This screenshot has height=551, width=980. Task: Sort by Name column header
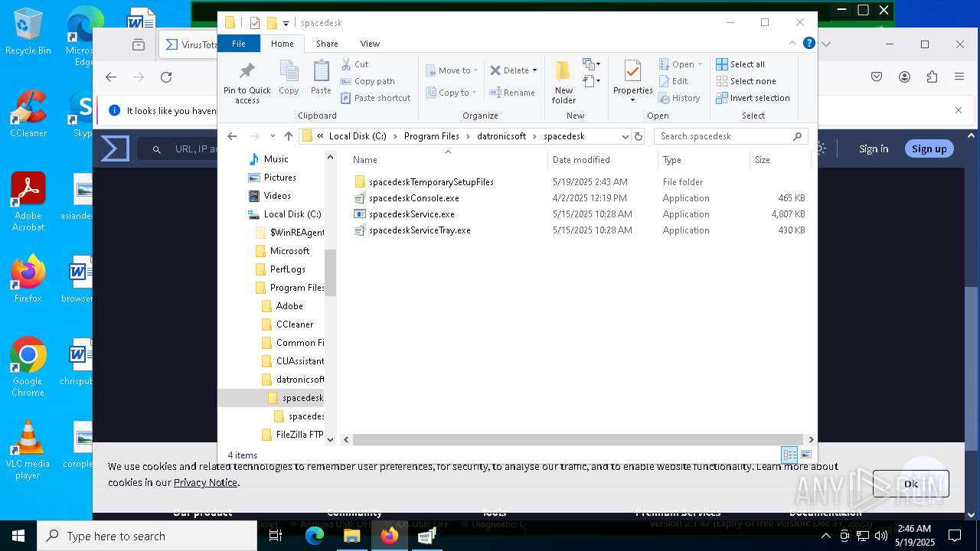pyautogui.click(x=365, y=160)
